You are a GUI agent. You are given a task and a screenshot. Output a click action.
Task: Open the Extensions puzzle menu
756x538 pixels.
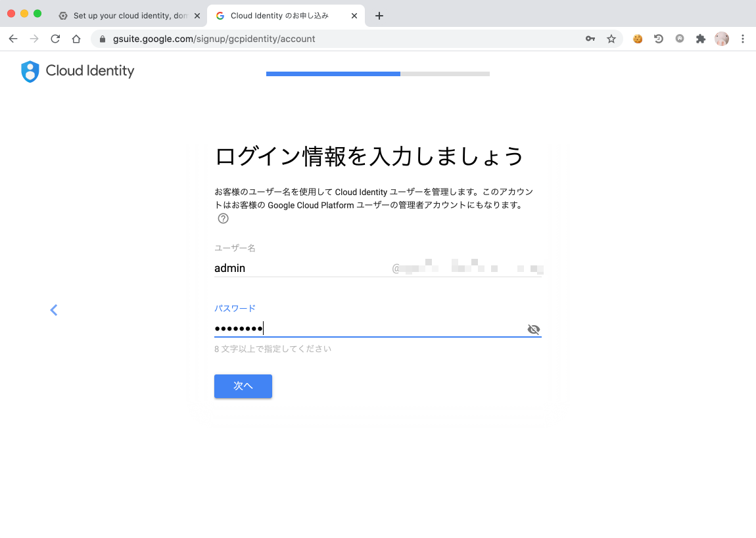[701, 39]
